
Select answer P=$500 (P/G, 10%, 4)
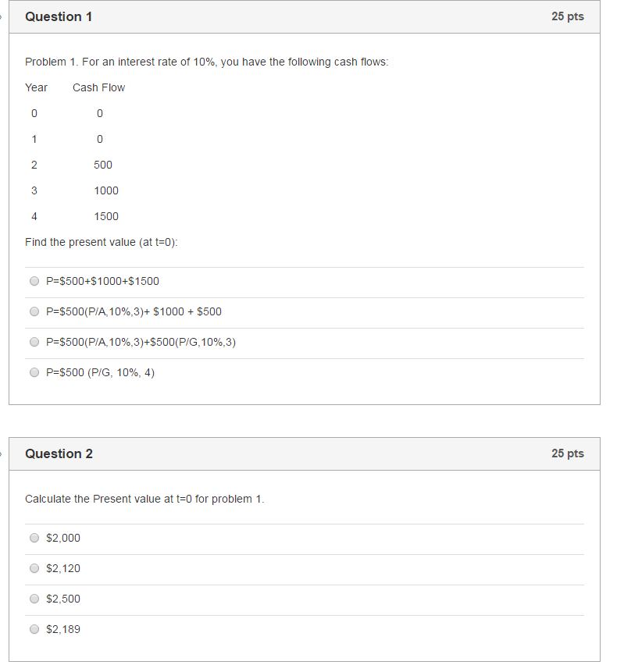point(34,372)
